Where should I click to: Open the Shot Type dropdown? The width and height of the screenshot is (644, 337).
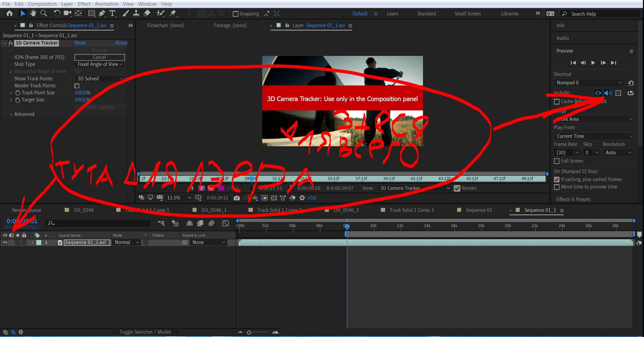pyautogui.click(x=99, y=64)
